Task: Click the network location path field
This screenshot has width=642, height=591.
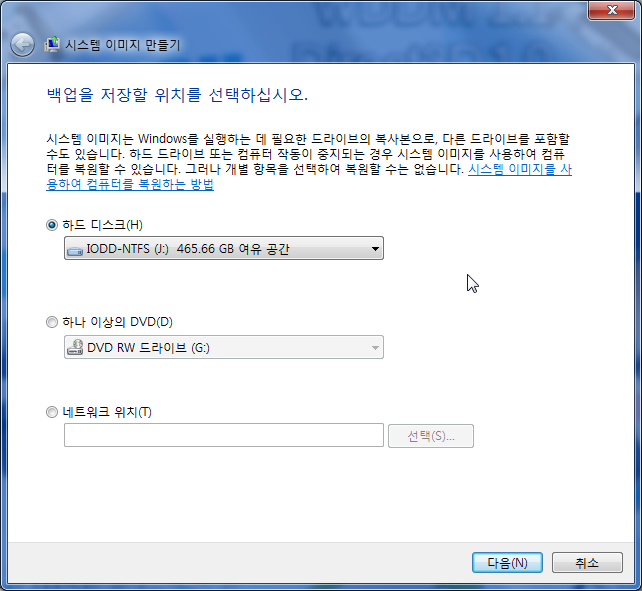Action: [x=224, y=435]
